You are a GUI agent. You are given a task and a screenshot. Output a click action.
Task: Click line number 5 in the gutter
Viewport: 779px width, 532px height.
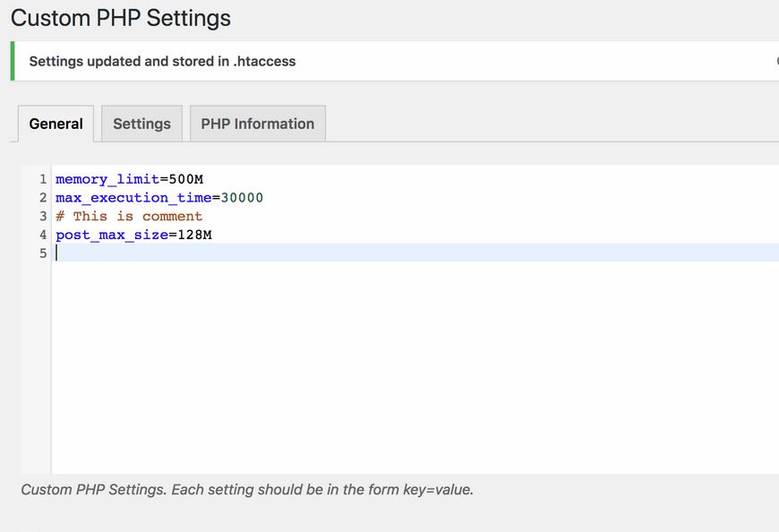click(43, 253)
